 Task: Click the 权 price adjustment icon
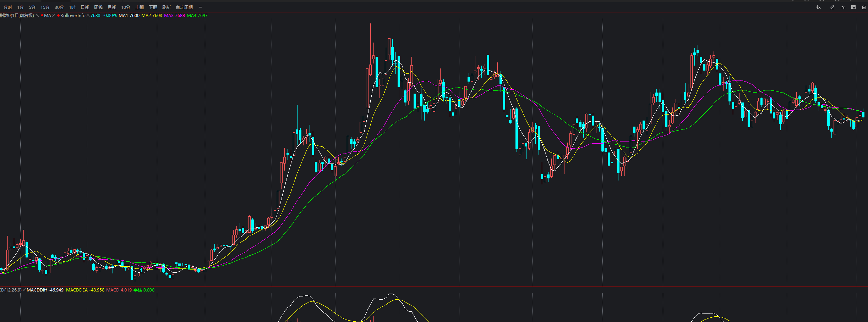[x=819, y=7]
